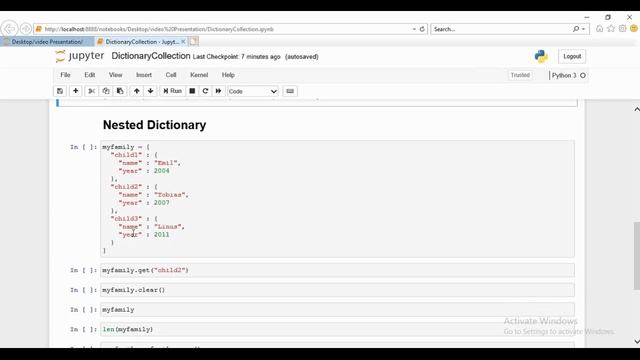The image size is (640, 360).
Task: Select the myfamily.clear() cell
Action: tap(337, 290)
